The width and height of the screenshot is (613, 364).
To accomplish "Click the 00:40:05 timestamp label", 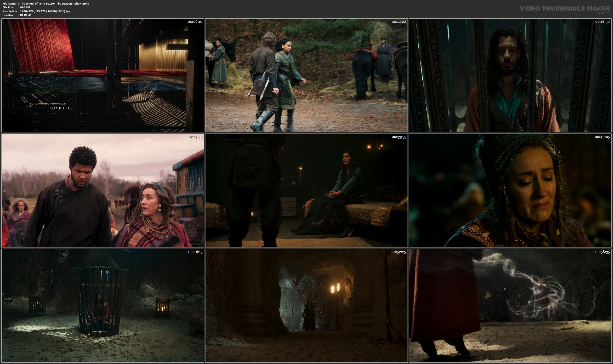I will [602, 137].
